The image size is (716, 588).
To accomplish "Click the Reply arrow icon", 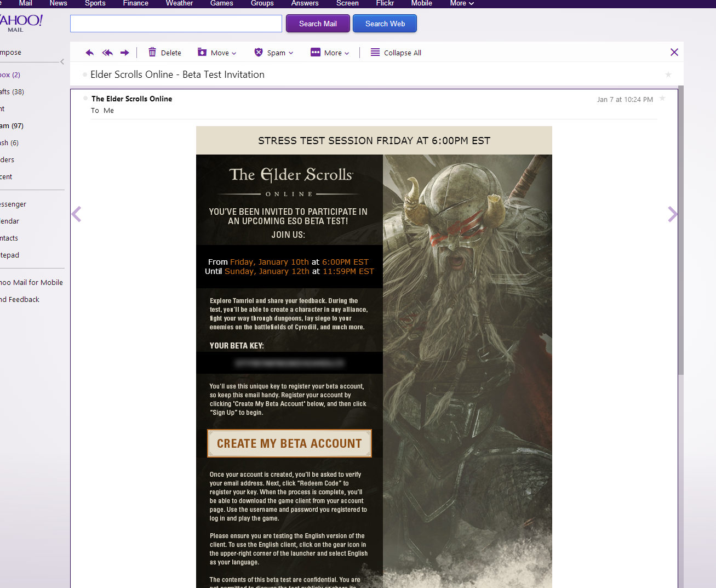I will (x=90, y=53).
